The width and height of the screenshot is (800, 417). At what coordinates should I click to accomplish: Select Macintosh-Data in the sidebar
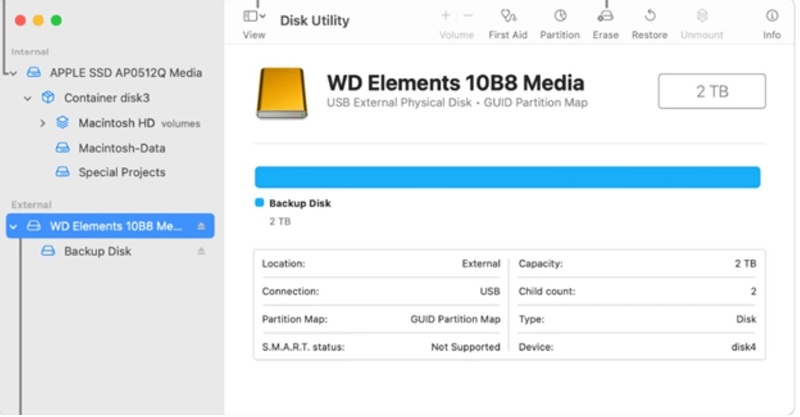coord(121,148)
